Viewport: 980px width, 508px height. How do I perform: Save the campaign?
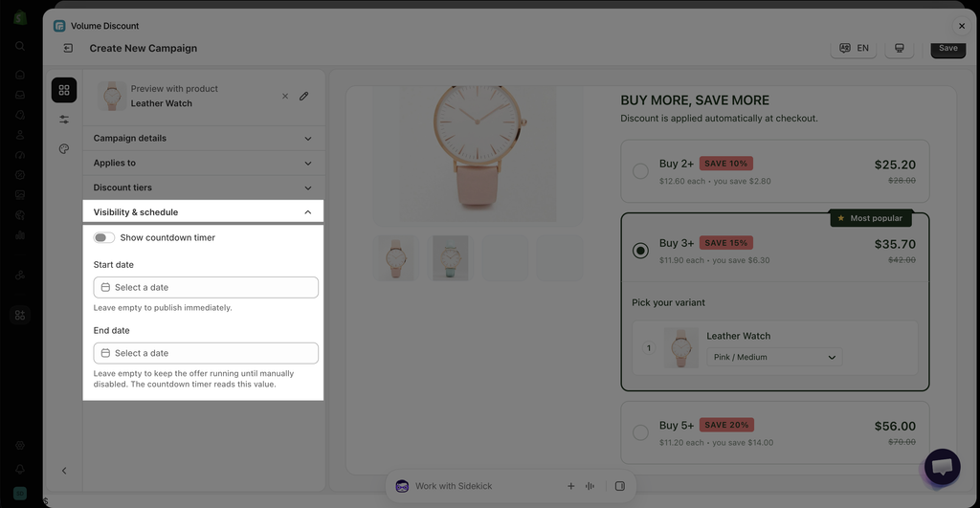(947, 49)
